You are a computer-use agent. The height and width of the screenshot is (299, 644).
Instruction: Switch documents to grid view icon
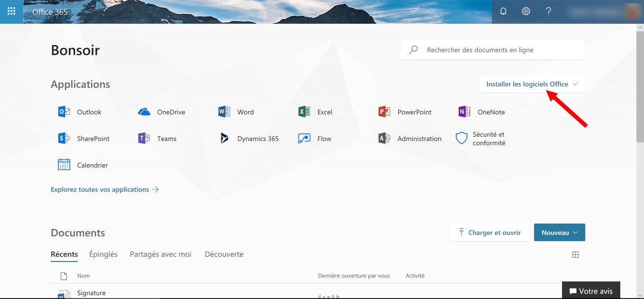(575, 255)
